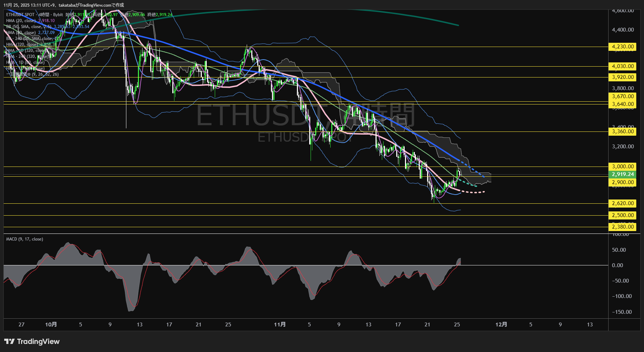This screenshot has height=352, width=644.
Task: Click the green 2,919.24 current price label
Action: 622,174
